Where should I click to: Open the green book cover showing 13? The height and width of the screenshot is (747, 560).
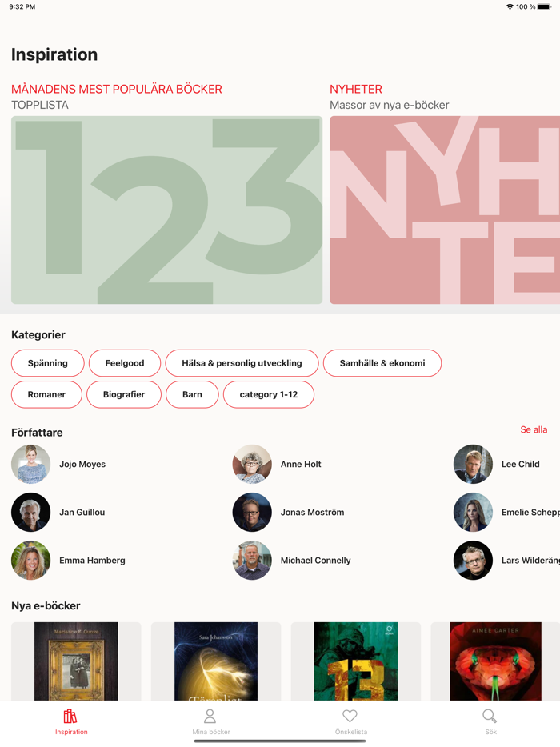[x=355, y=661]
